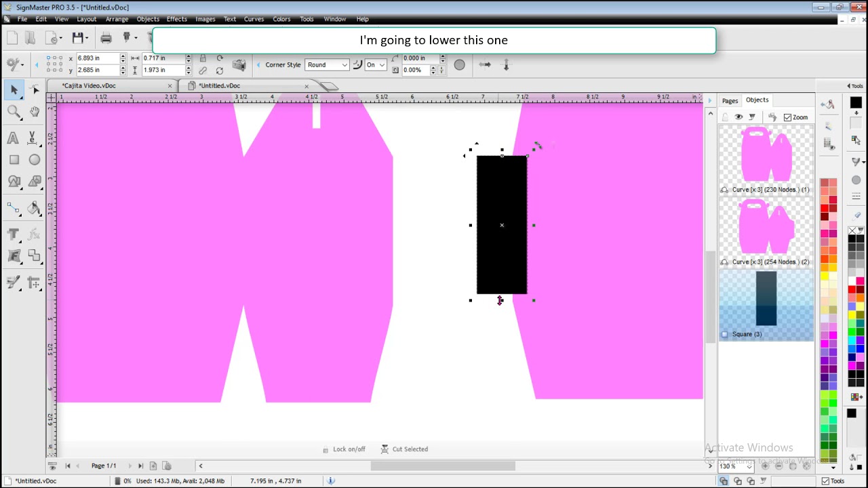Go to the first page button
This screenshot has width=868, height=488.
point(67,466)
